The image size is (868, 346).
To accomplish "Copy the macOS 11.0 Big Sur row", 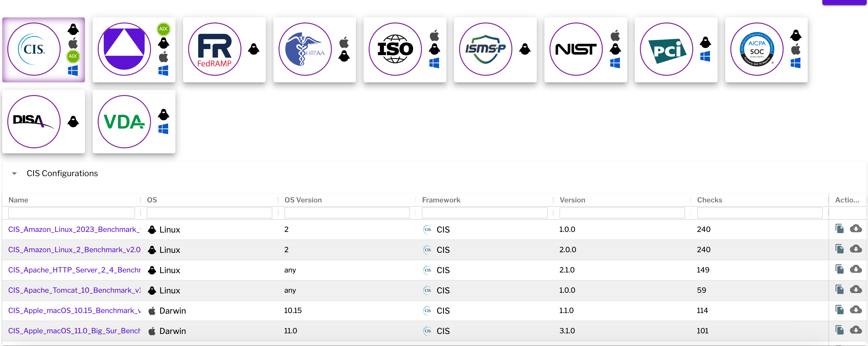I will click(x=839, y=330).
